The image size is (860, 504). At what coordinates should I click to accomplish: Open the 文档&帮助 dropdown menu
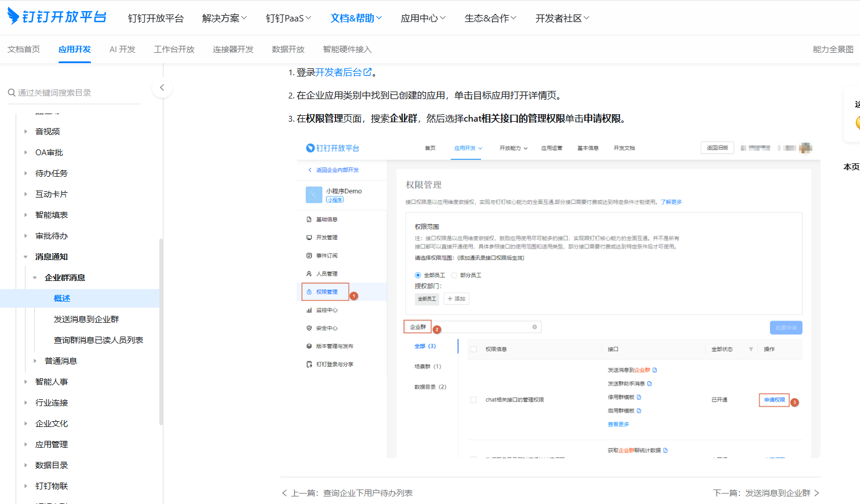pyautogui.click(x=356, y=19)
